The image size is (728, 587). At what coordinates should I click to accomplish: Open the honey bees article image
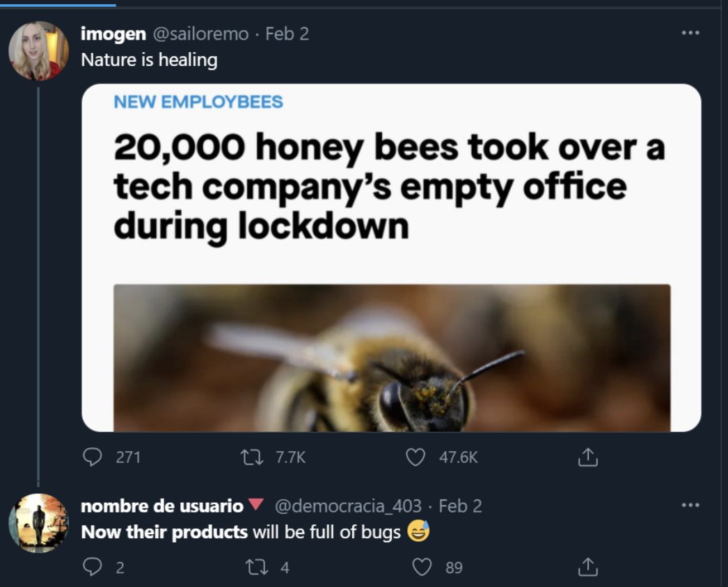[x=391, y=258]
